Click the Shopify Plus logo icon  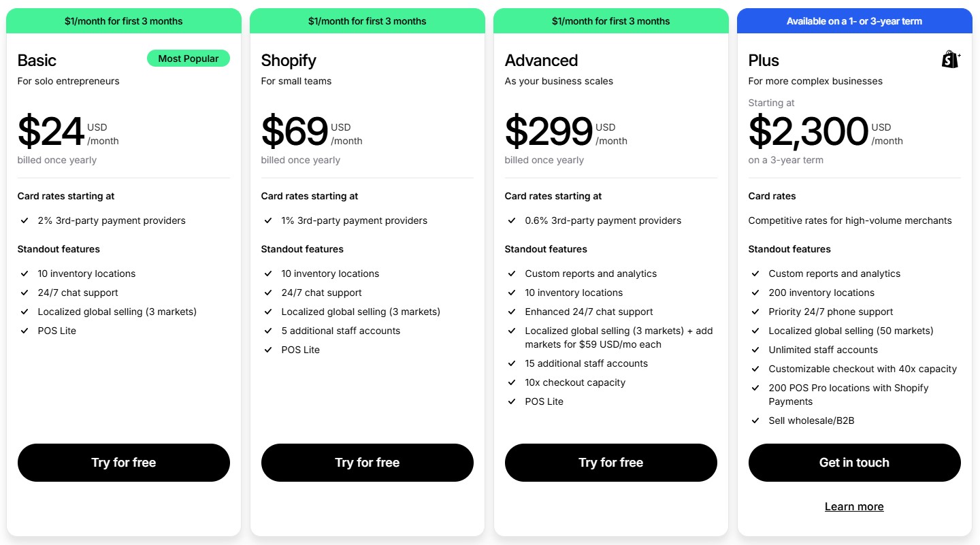[x=950, y=59]
